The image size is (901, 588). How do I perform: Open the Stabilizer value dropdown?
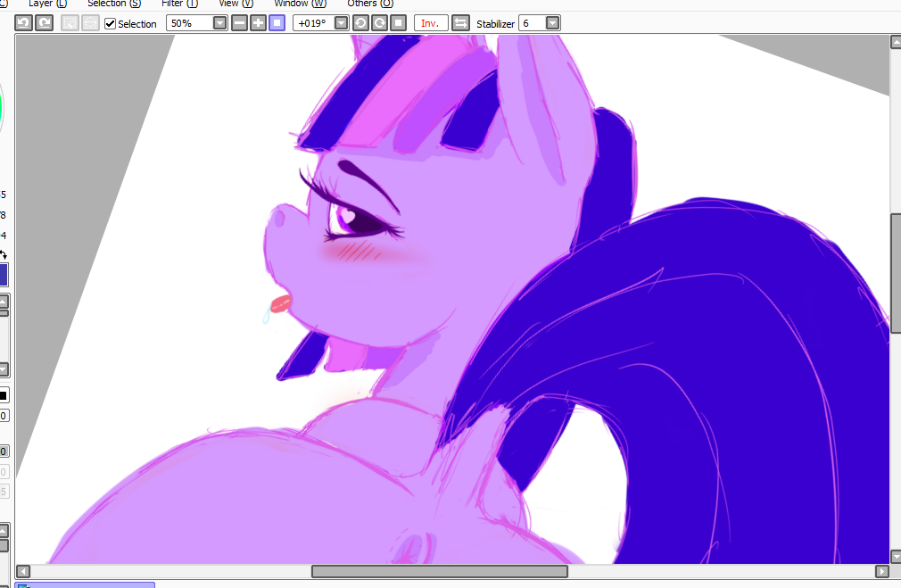point(553,23)
